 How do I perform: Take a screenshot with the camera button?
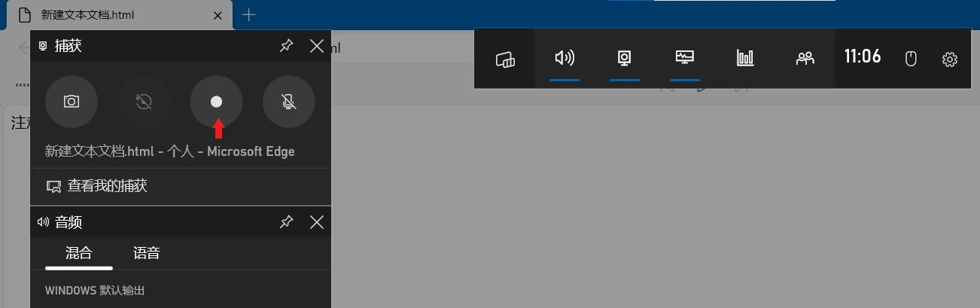tap(72, 102)
